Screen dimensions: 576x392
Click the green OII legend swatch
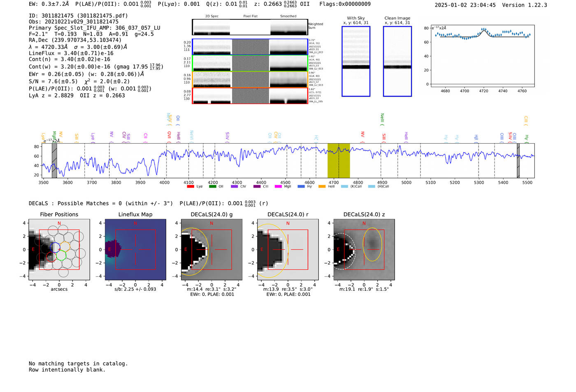212,186
